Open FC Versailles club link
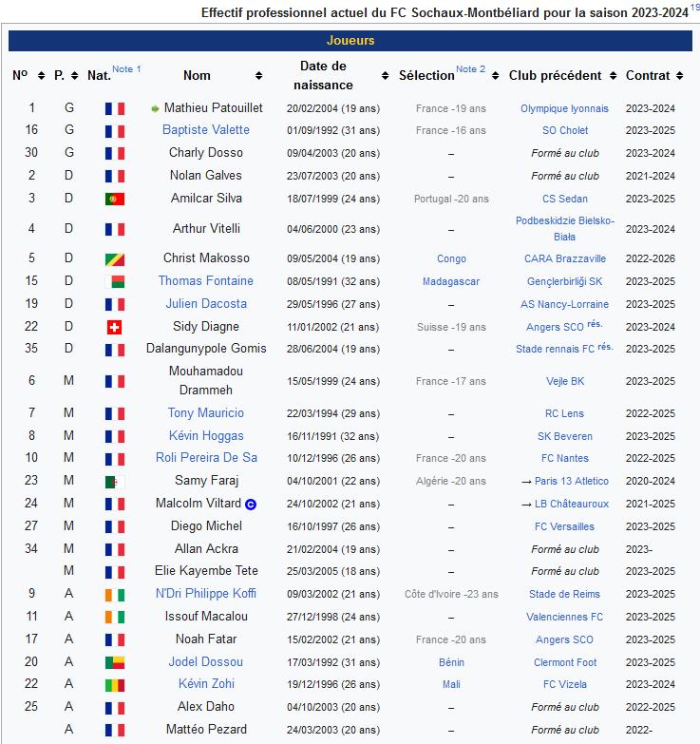 564,526
